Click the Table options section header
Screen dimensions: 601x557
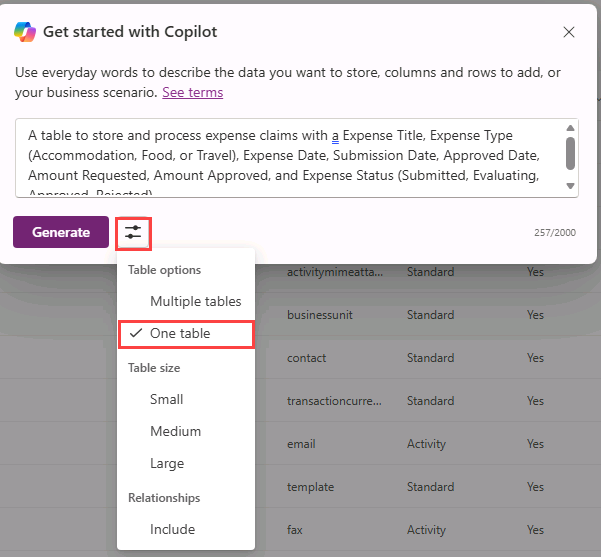(164, 270)
